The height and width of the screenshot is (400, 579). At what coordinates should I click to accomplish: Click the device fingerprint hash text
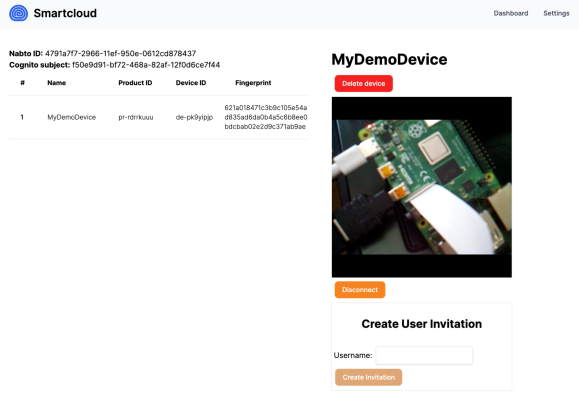(266, 117)
